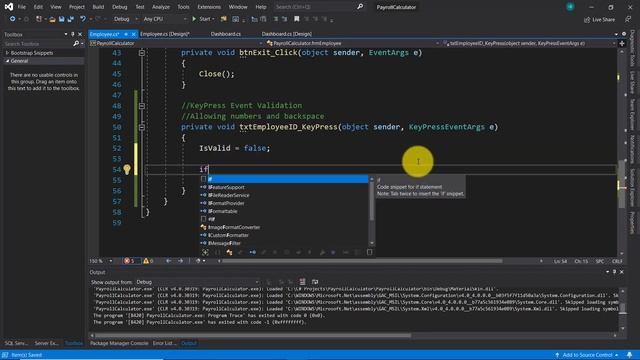
Task: Open the Extensions menu
Action: click(x=209, y=7)
